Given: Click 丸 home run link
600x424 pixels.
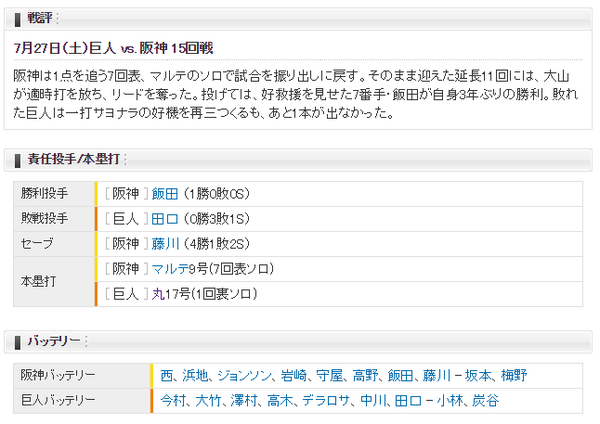Looking at the screenshot, I should [x=158, y=294].
